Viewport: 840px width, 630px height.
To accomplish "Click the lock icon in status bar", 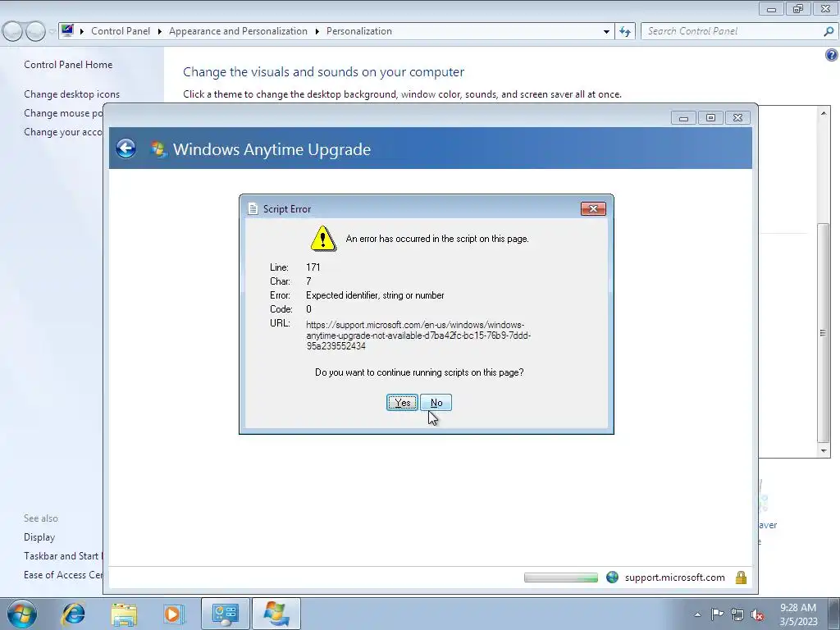I will (741, 577).
